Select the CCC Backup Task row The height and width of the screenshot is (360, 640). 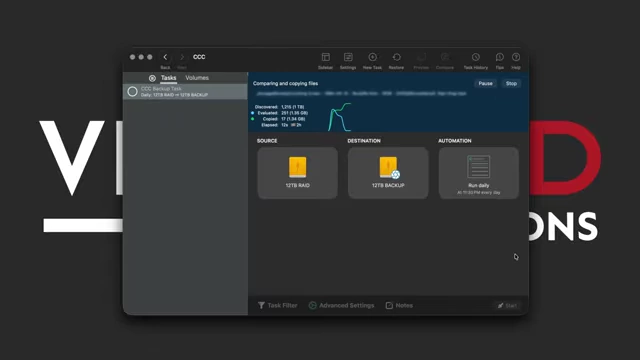(x=185, y=91)
